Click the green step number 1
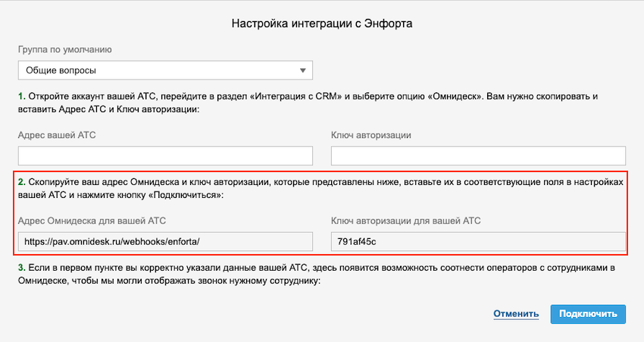 coord(21,96)
